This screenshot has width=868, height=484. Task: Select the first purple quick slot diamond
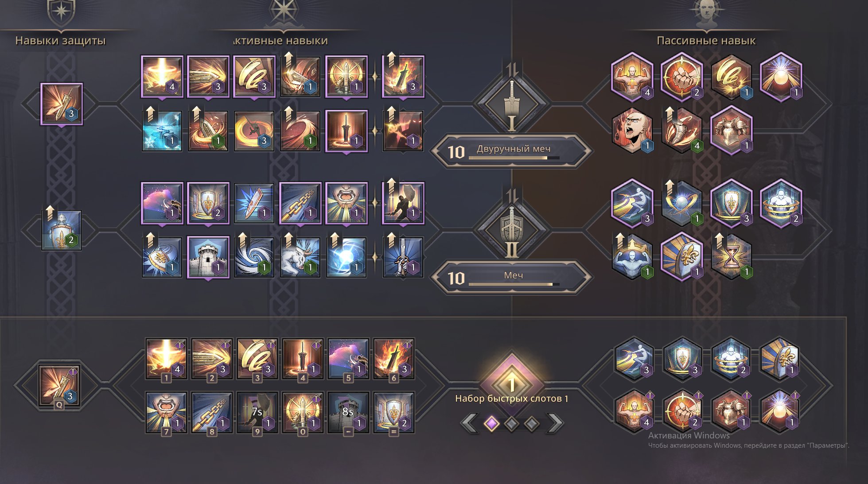[491, 424]
